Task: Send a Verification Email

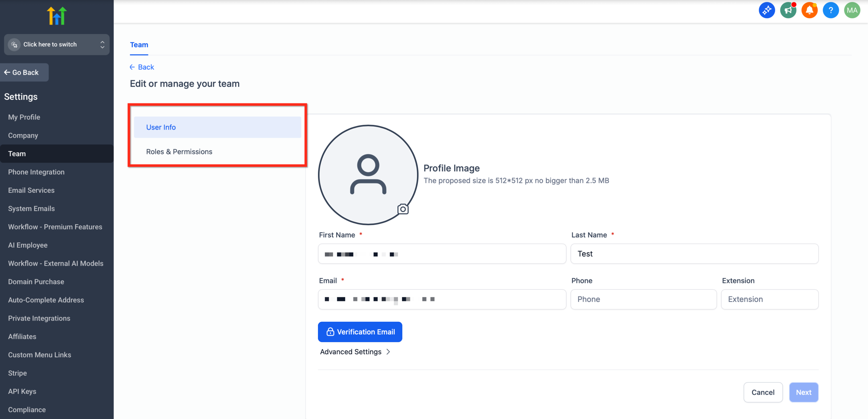Action: tap(360, 332)
